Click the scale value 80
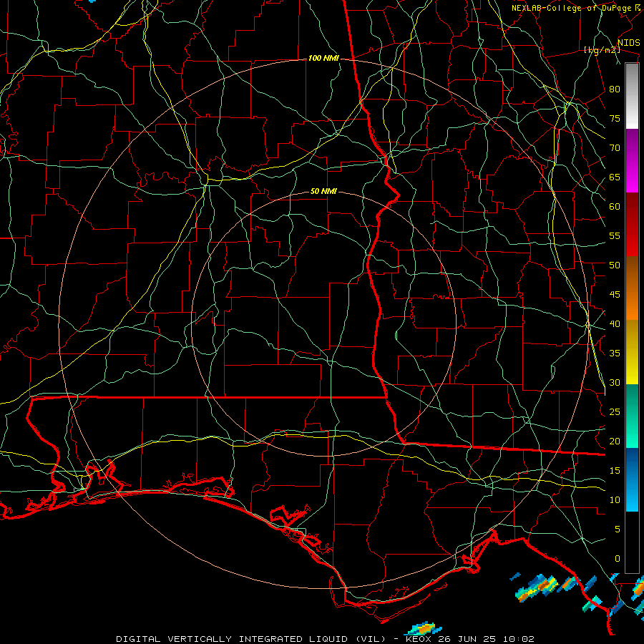Viewport: 644px width, 644px height. 615,89
